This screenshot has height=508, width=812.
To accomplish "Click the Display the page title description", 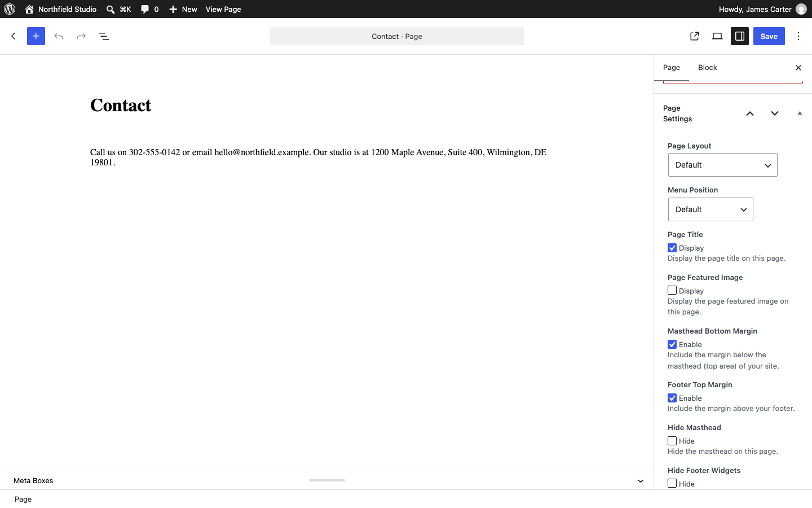I will pos(727,259).
